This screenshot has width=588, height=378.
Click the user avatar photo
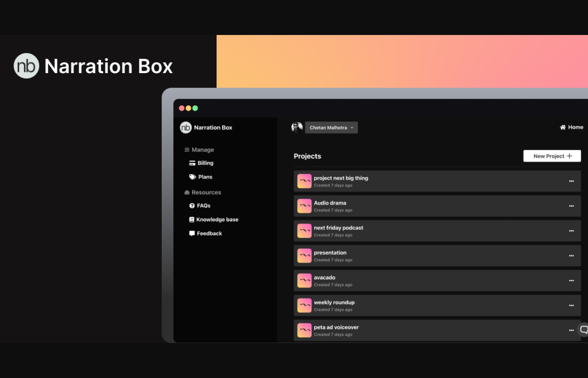(x=297, y=128)
